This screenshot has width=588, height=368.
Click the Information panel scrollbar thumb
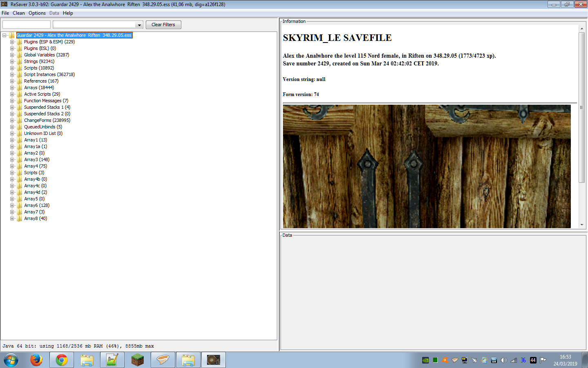(x=582, y=107)
